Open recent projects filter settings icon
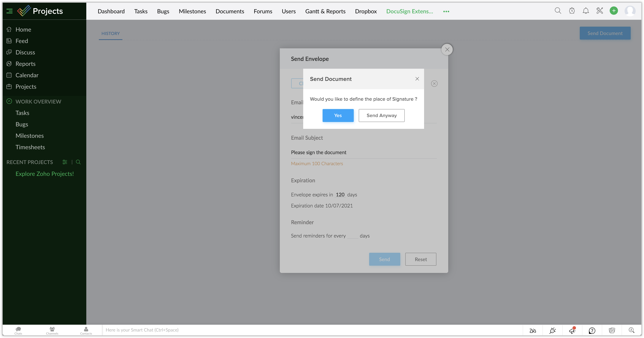This screenshot has width=644, height=338. point(65,162)
